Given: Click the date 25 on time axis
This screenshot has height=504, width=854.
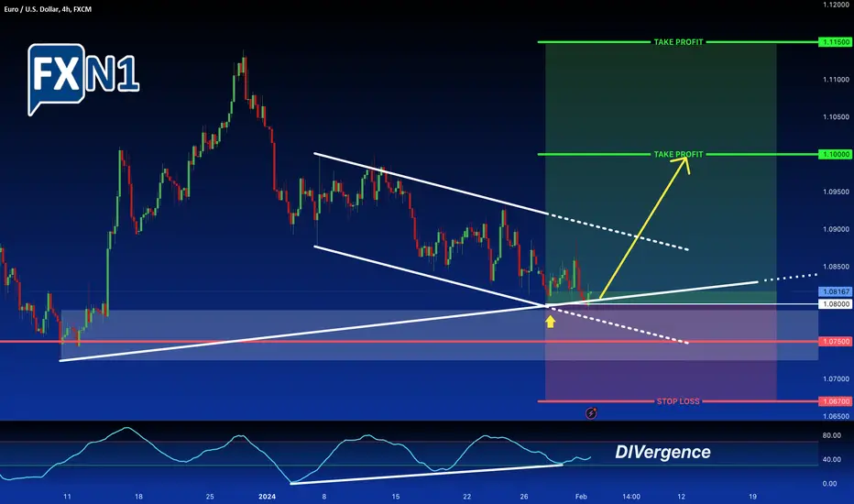Looking at the screenshot, I should pyautogui.click(x=210, y=497).
